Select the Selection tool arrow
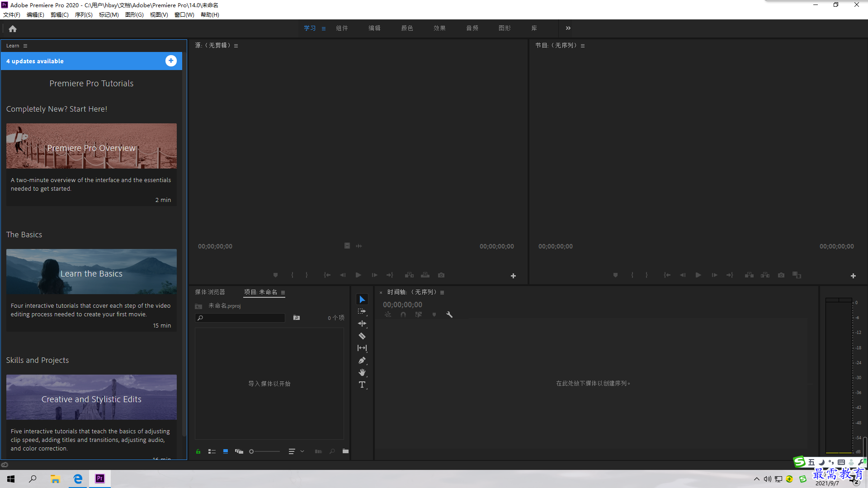The height and width of the screenshot is (488, 868). point(362,300)
